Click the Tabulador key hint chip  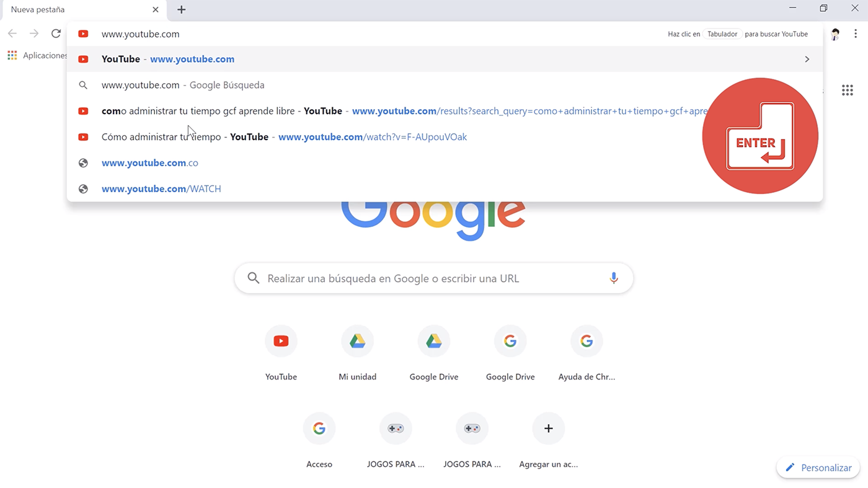tap(722, 34)
